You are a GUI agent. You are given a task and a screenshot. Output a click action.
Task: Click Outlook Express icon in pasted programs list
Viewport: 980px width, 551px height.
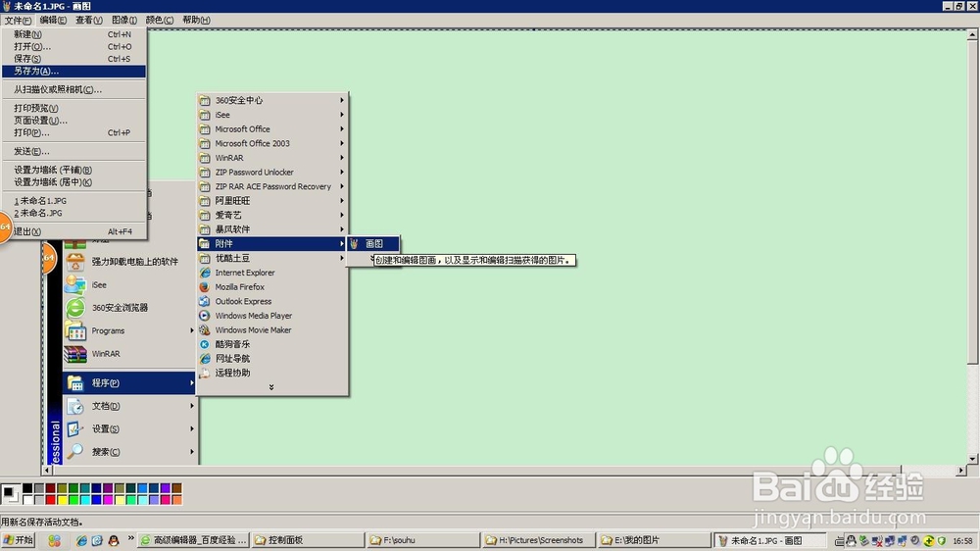pos(205,301)
